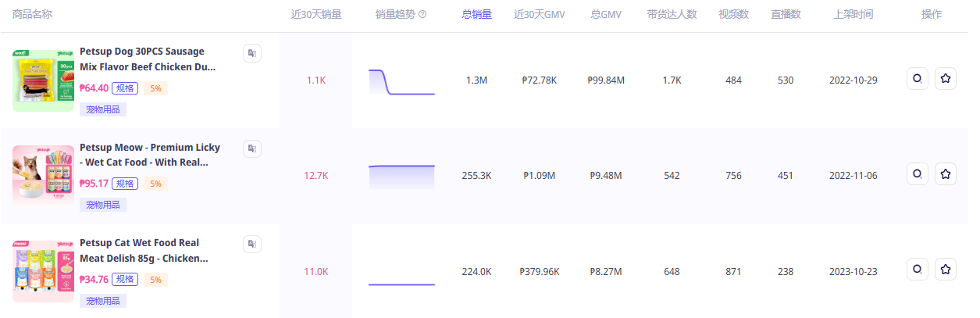The height and width of the screenshot is (318, 980).
Task: Open search icon for Petsup Dog Sausage row
Action: click(918, 79)
